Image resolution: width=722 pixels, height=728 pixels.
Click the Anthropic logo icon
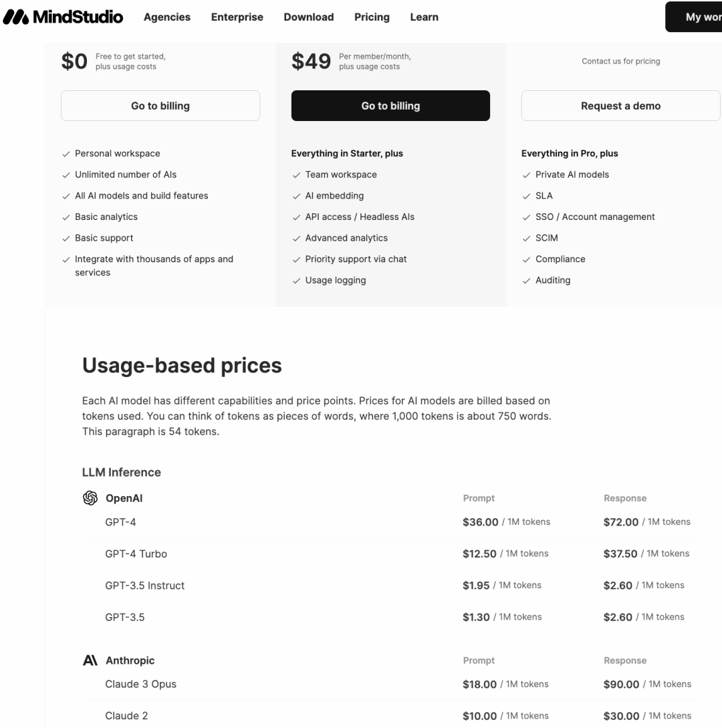(90, 660)
